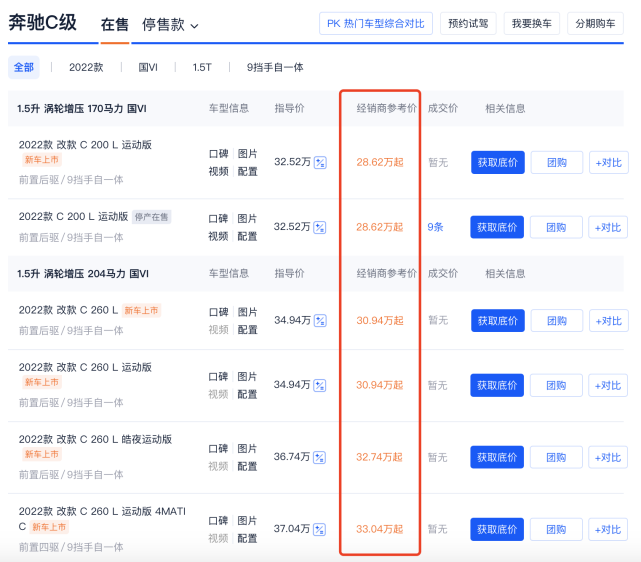This screenshot has width=641, height=562.
Task: Click 获取底价 for 改款 C 260 L
Action: point(498,321)
